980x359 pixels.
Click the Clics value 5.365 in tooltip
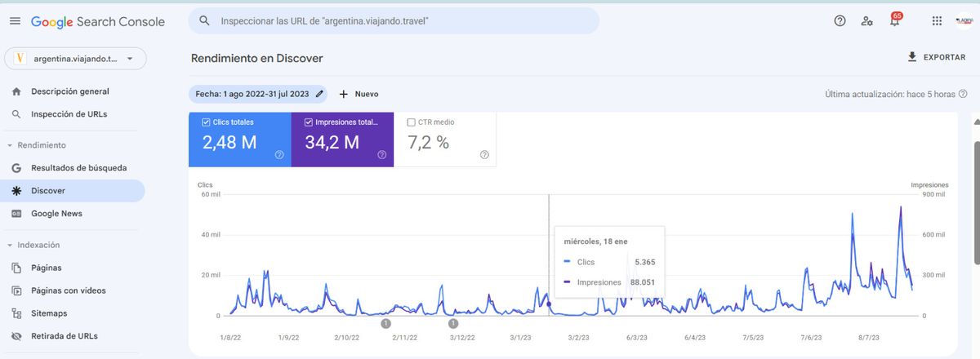pos(644,262)
